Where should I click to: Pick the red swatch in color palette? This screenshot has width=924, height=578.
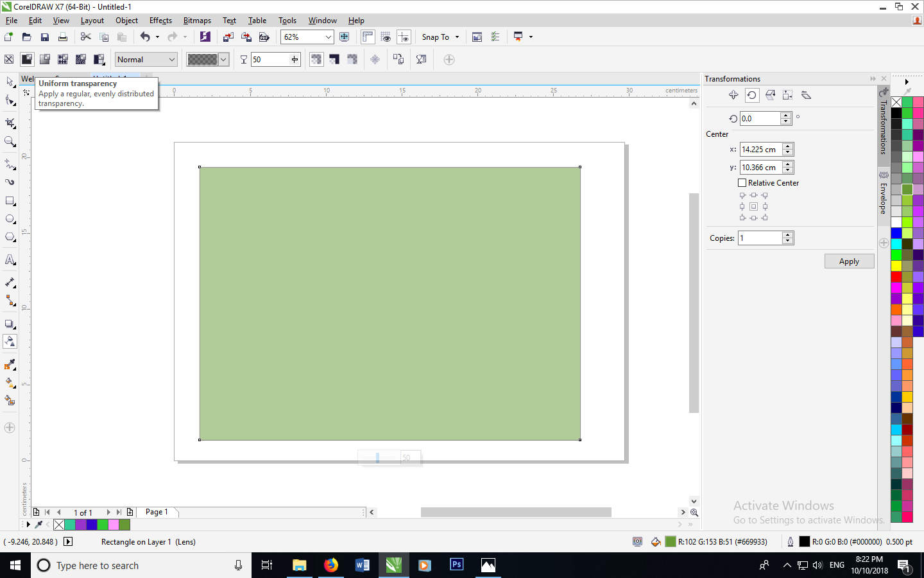[x=896, y=277]
